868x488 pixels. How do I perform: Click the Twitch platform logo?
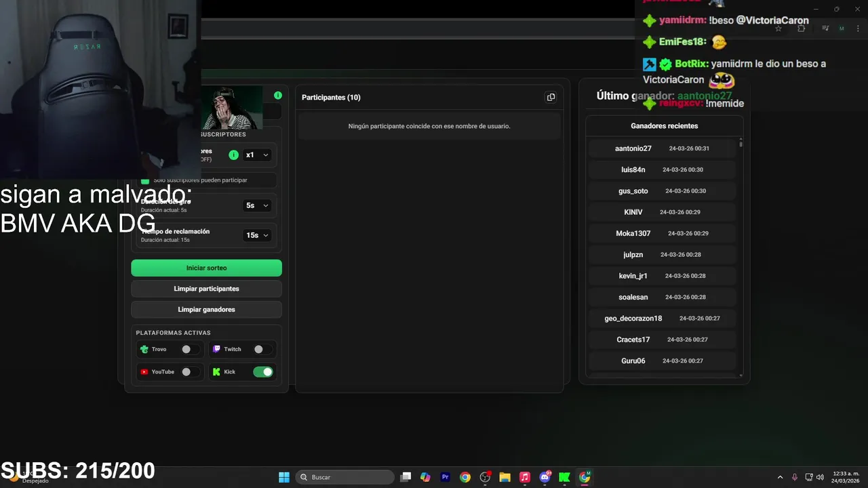[216, 349]
